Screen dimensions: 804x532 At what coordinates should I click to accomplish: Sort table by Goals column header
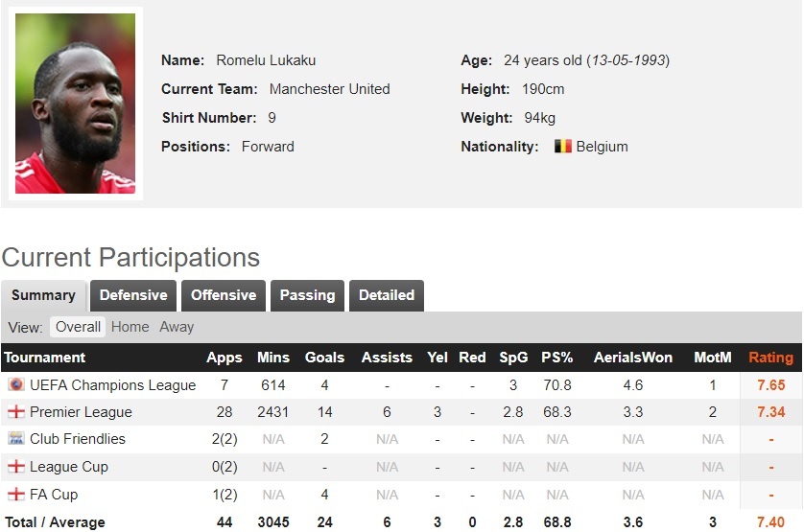click(x=324, y=358)
